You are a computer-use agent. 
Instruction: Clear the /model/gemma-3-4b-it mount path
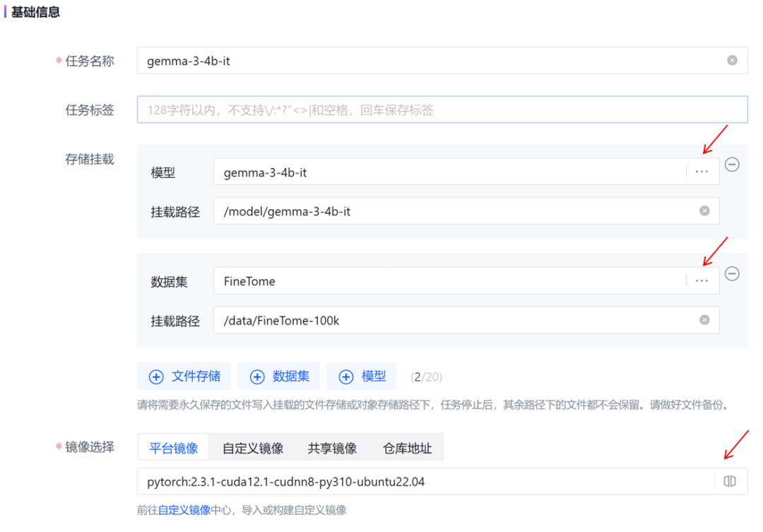tap(704, 211)
